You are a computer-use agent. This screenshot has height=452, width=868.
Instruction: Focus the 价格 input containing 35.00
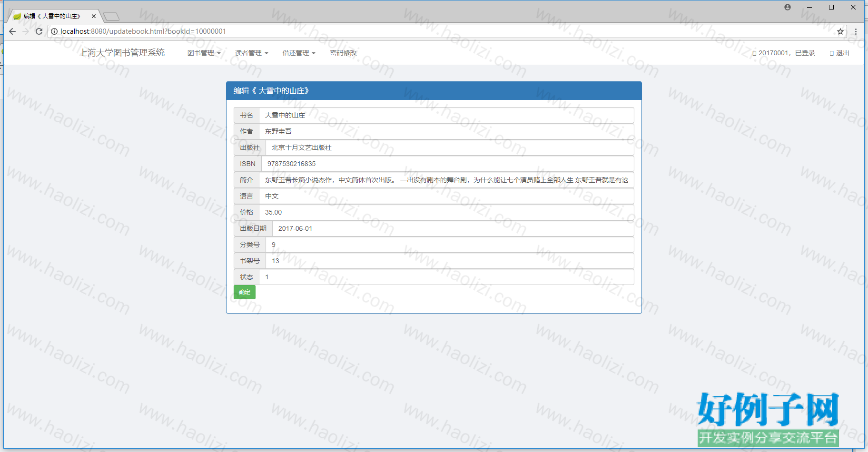pos(446,212)
